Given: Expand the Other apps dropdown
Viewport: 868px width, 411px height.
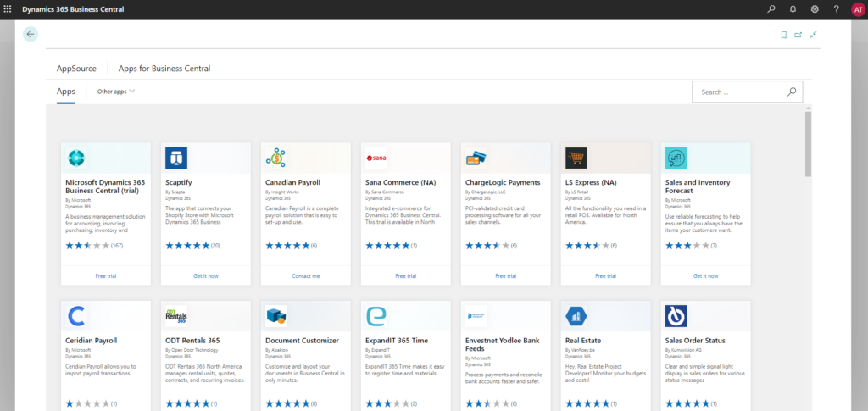Looking at the screenshot, I should click(x=115, y=92).
